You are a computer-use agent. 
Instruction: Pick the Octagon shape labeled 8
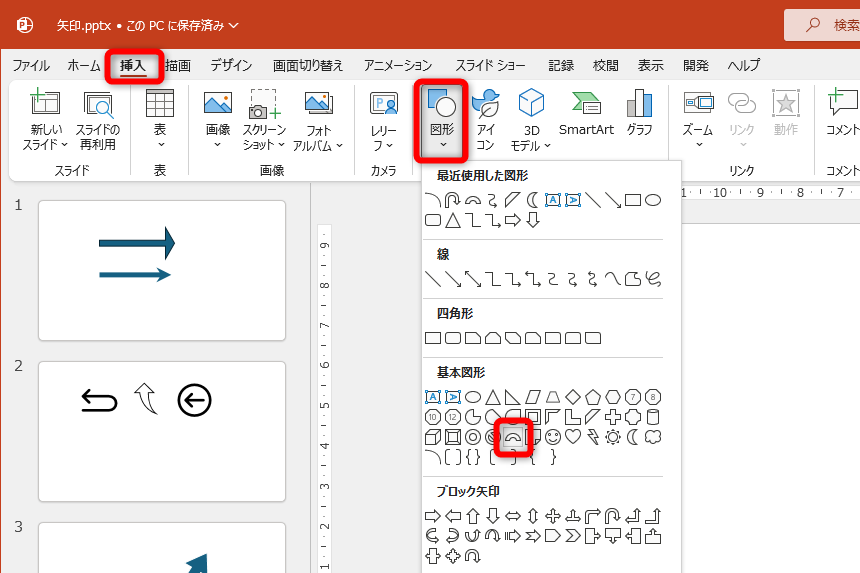click(653, 397)
